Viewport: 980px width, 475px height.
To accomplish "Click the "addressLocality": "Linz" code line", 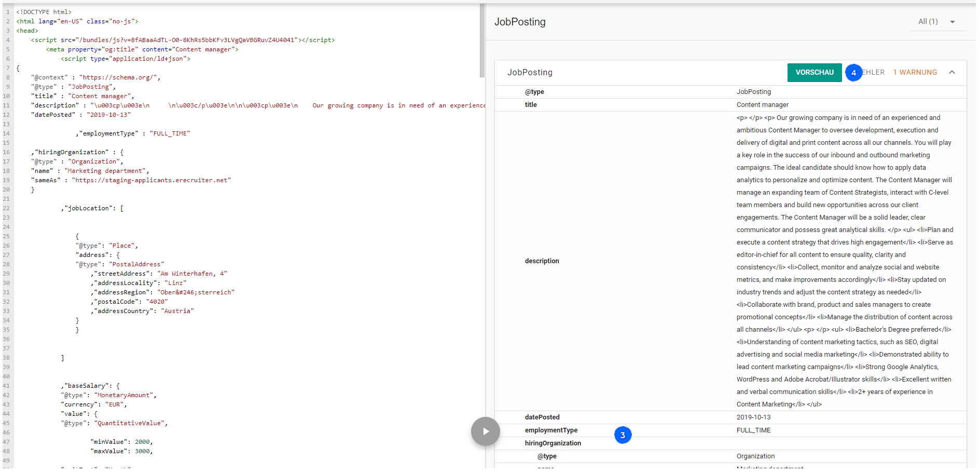I will 139,283.
